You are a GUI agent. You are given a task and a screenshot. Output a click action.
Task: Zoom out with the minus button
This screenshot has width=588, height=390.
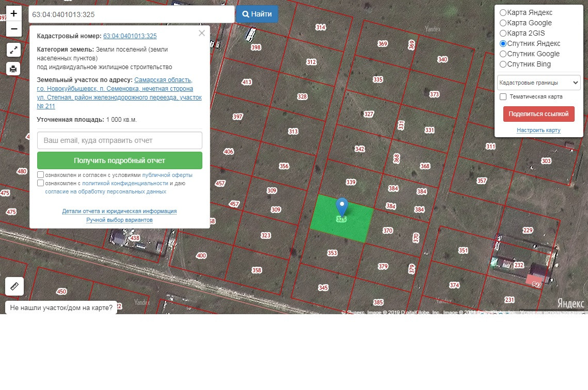[14, 29]
